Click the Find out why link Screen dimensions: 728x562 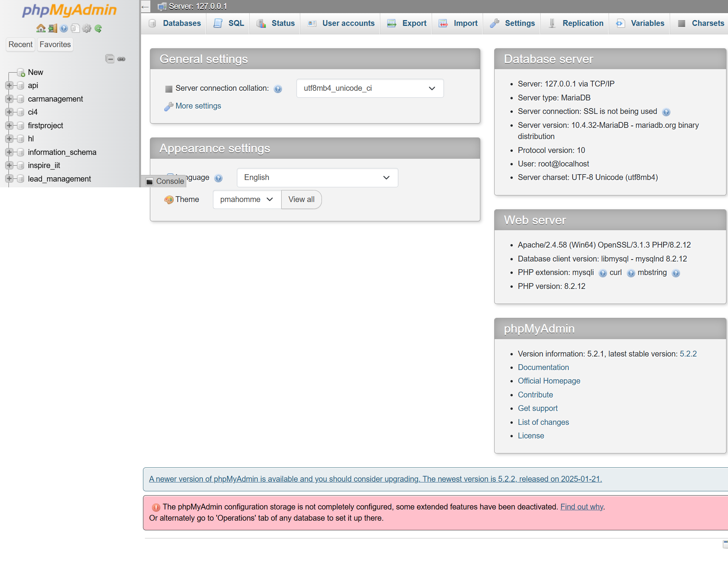pos(582,507)
